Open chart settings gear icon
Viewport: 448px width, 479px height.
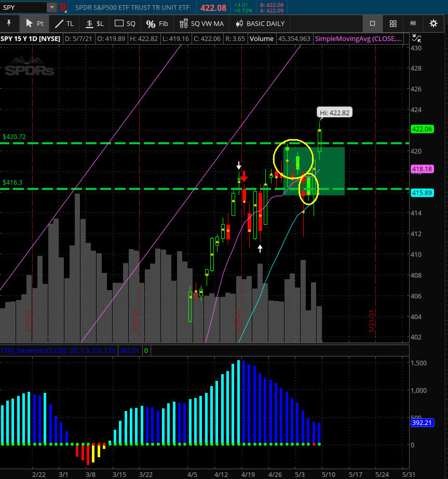[433, 23]
